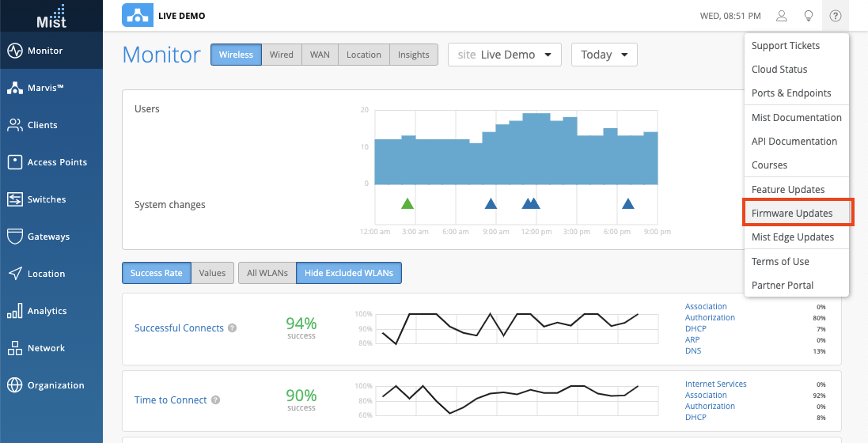This screenshot has height=443, width=868.
Task: Switch to the Wired tab
Action: (x=281, y=55)
